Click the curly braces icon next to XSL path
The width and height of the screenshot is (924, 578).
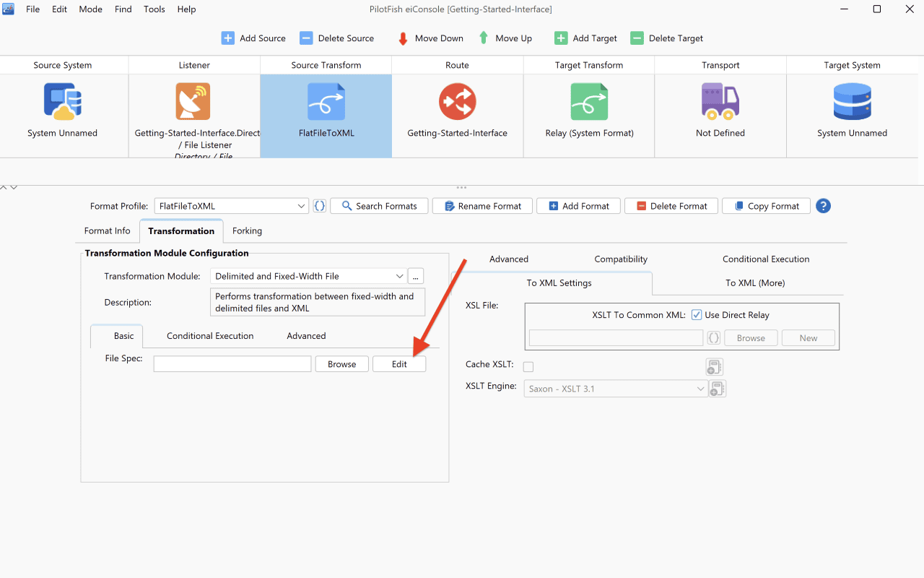click(713, 338)
